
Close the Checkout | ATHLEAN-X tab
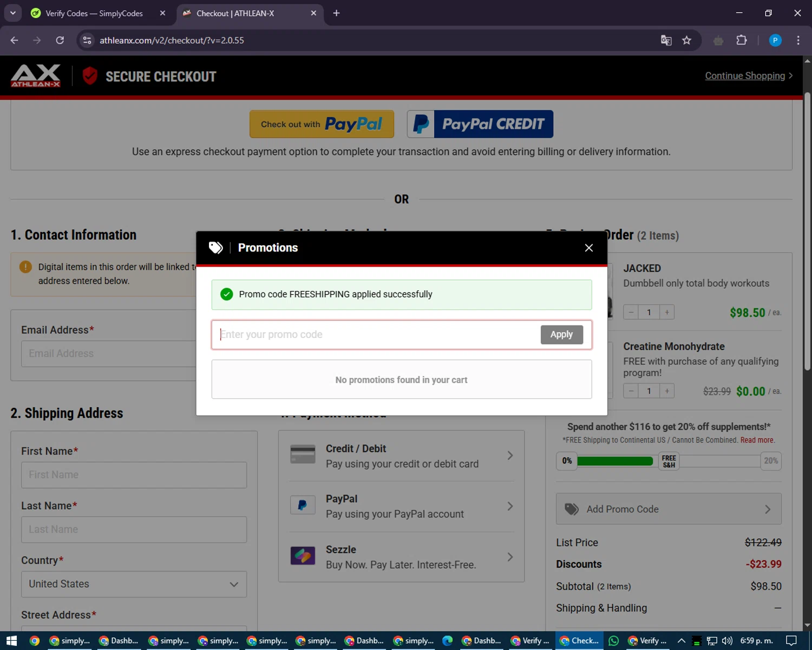point(313,13)
